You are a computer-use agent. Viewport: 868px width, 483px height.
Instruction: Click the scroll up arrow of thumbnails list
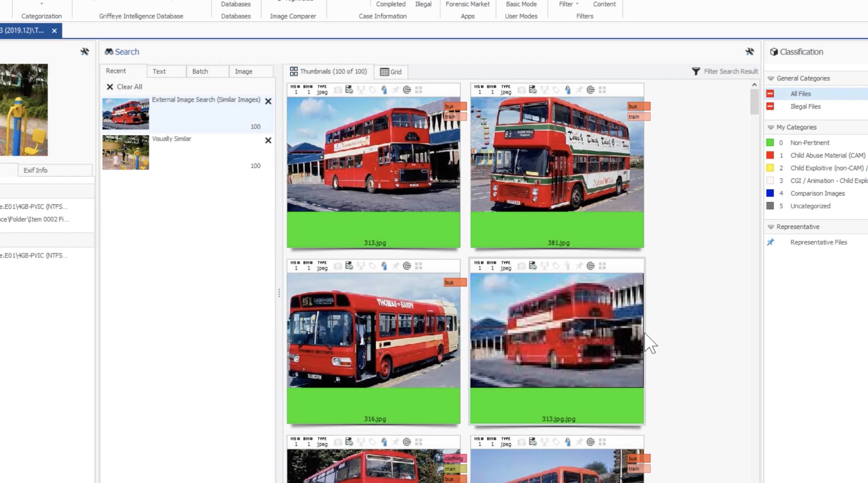754,85
